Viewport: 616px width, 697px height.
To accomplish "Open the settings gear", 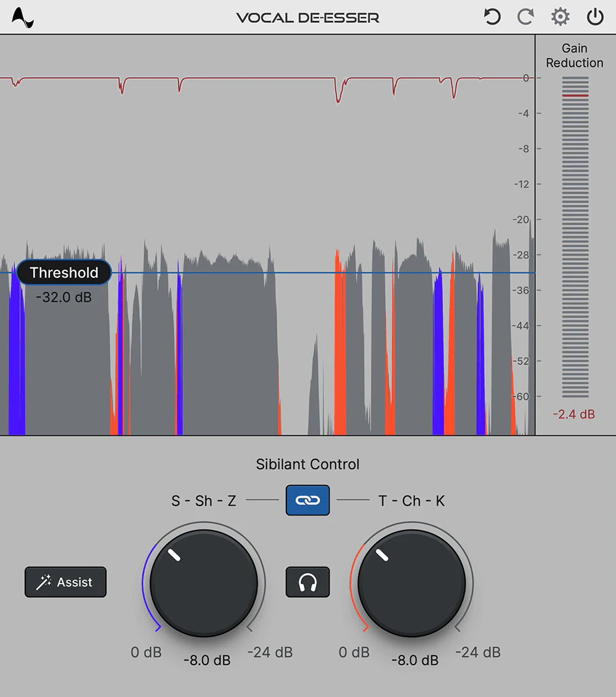I will point(560,17).
